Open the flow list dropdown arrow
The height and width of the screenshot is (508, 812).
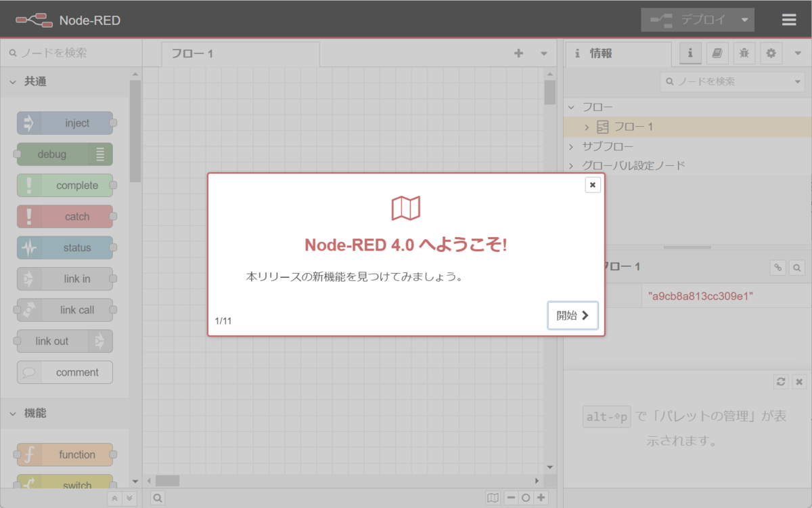point(544,54)
